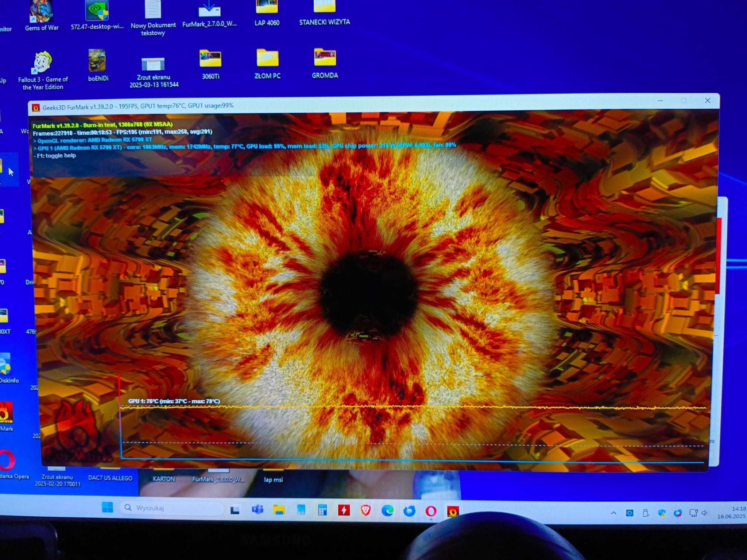Select the lap msi desktop item

tap(273, 479)
